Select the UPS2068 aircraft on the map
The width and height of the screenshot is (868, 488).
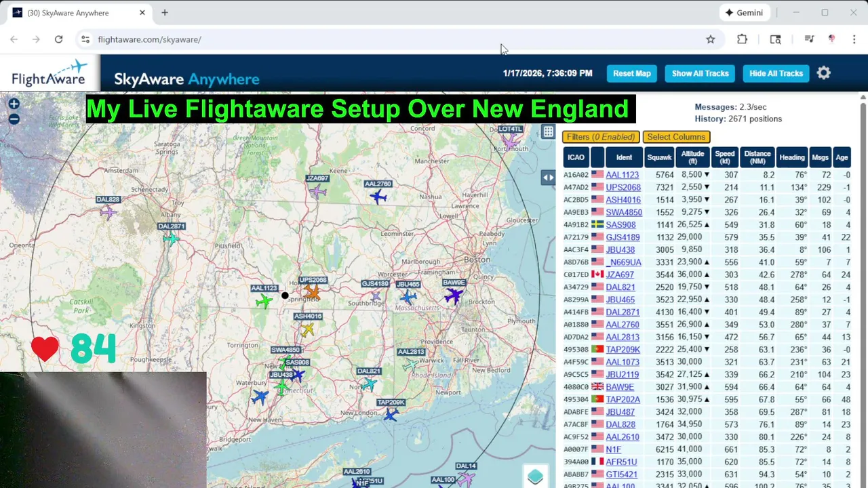[311, 291]
